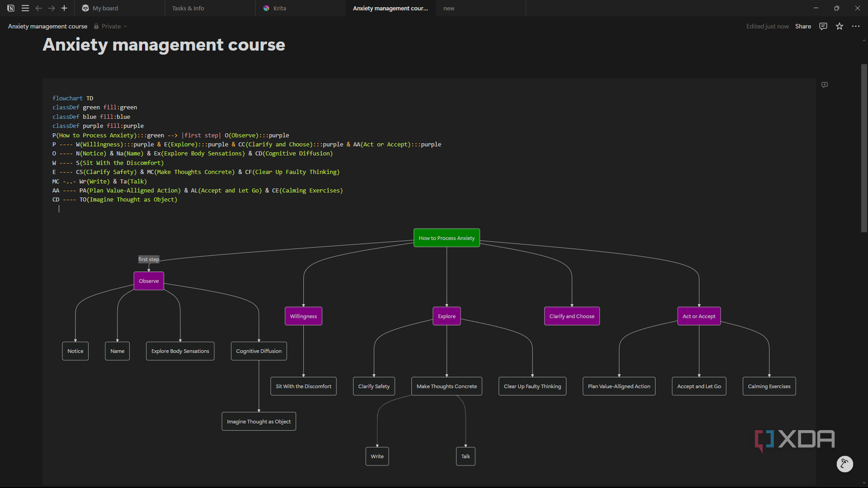Viewport: 868px width, 488px height.
Task: Open the sidebar using the hamburger menu icon
Action: coord(25,8)
